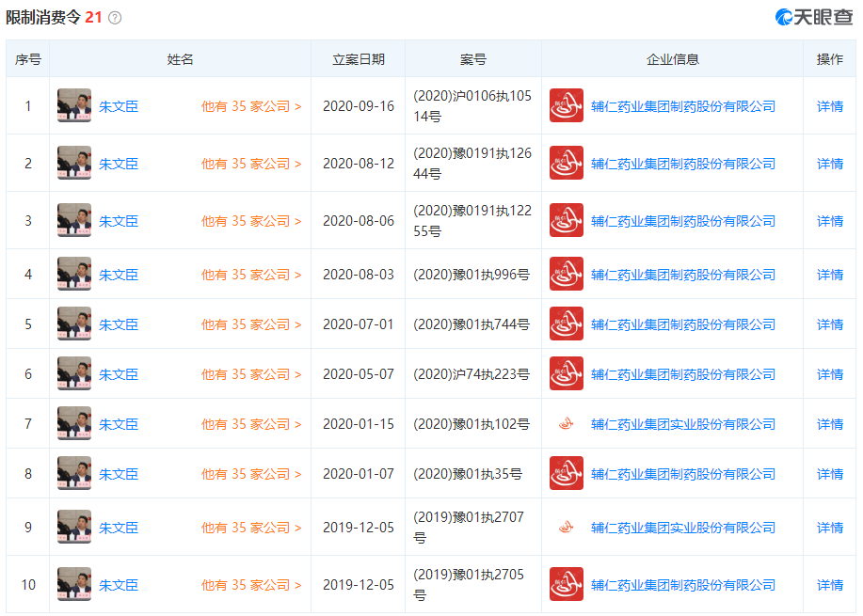Click date cell 2020-09-16
The height and width of the screenshot is (616, 863).
click(x=359, y=106)
